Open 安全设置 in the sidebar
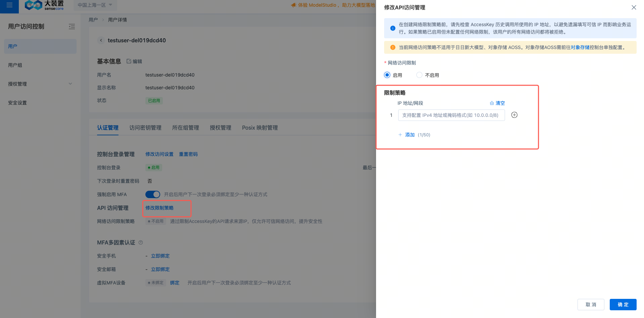The height and width of the screenshot is (318, 644). (x=40, y=103)
